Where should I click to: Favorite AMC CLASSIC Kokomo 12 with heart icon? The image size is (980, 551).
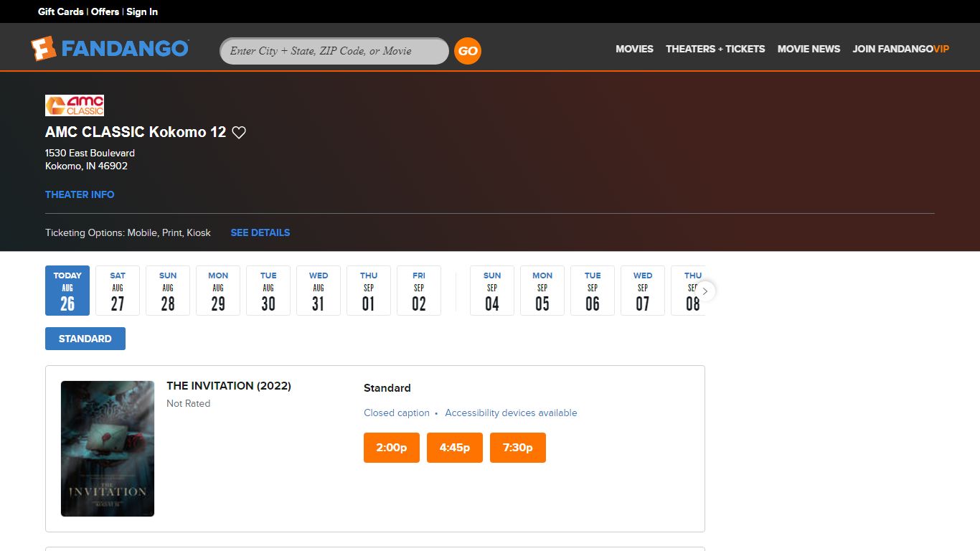[239, 132]
